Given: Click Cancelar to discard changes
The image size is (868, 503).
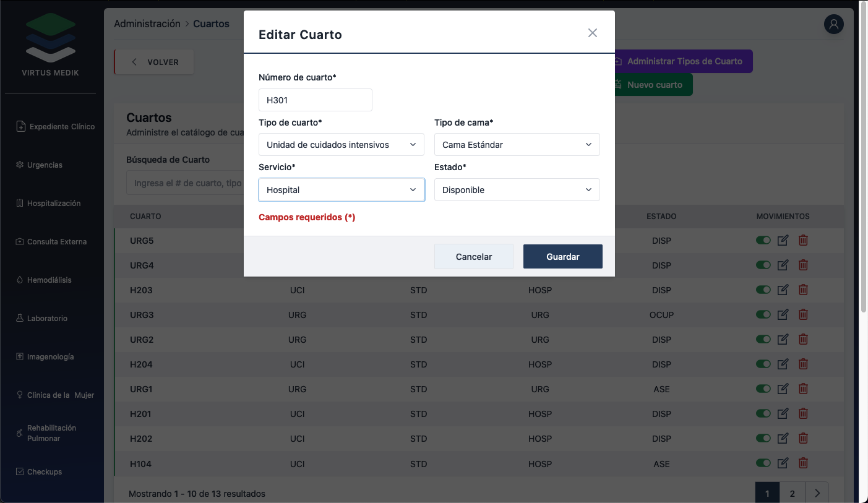Looking at the screenshot, I should 473,257.
